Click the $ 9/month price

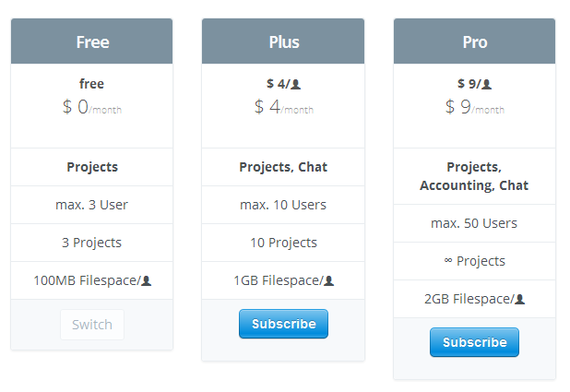[x=475, y=107]
